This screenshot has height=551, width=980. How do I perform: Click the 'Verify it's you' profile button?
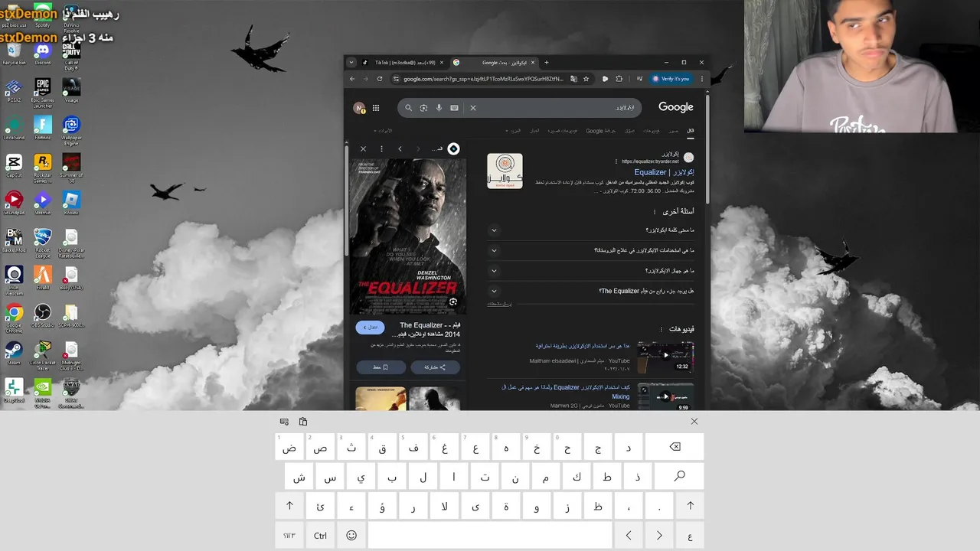(671, 79)
